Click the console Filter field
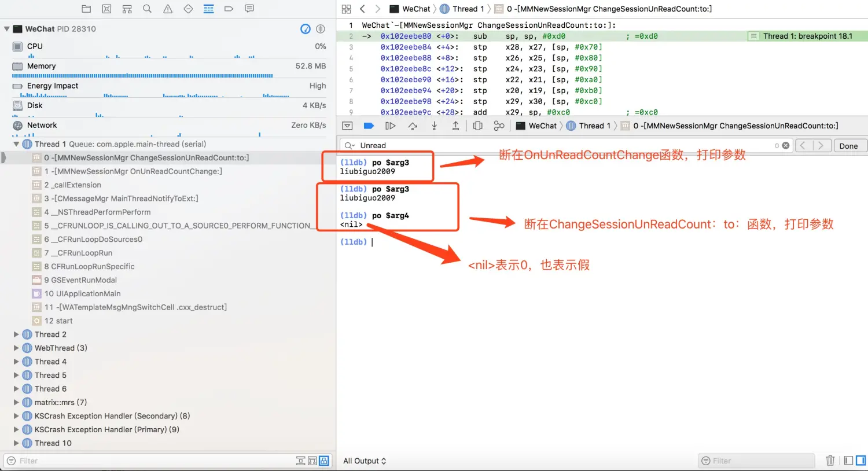This screenshot has width=868, height=471. [756, 461]
